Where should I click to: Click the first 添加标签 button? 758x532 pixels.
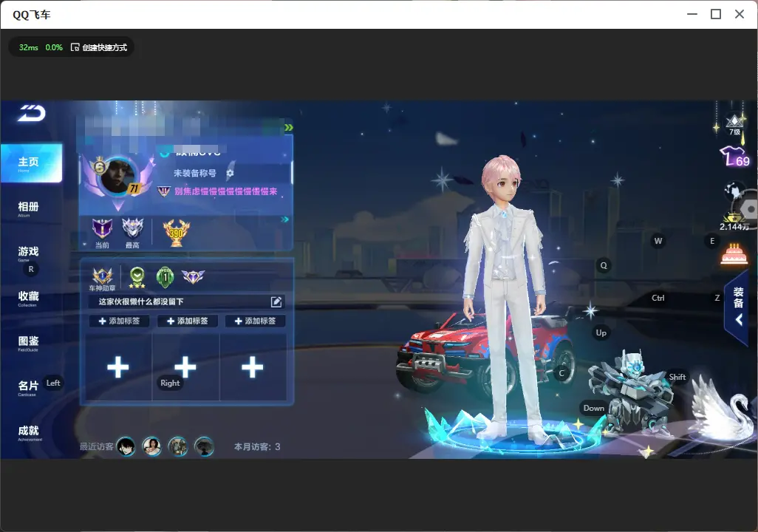(119, 321)
